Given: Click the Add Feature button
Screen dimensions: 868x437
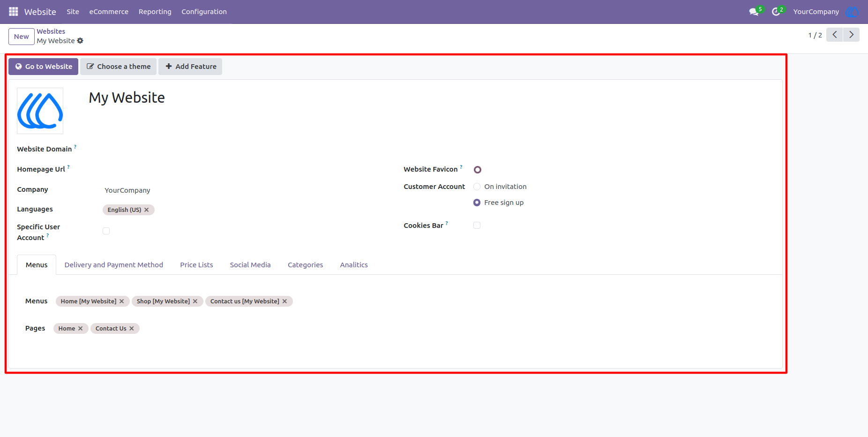Looking at the screenshot, I should click(x=190, y=67).
